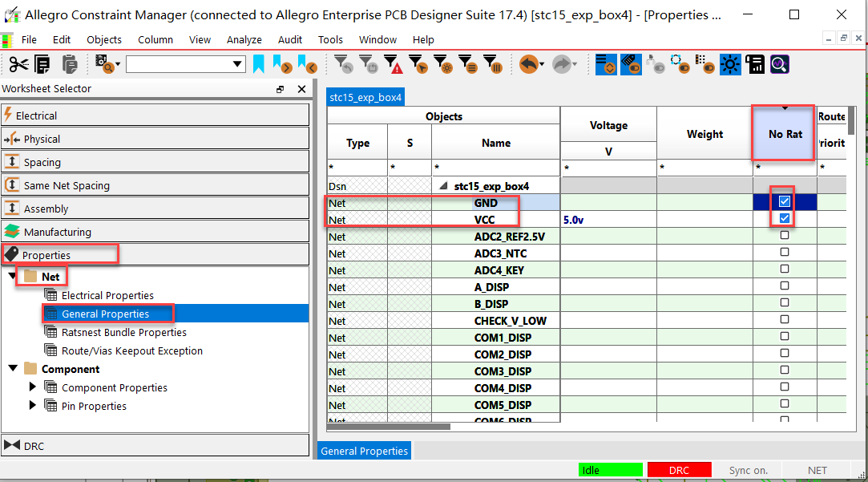Click the blue bookmark toggle icon

259,63
